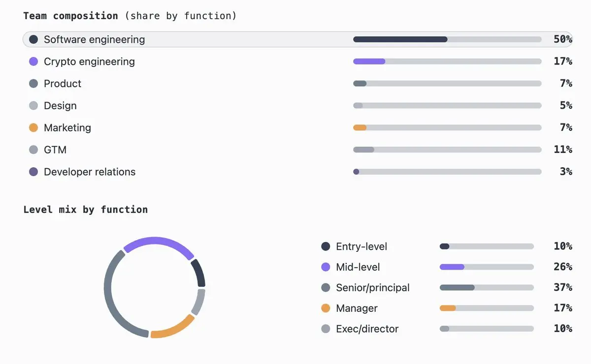The image size is (591, 364).
Task: Click the purple Mid-level donut segment
Action: (x=159, y=243)
